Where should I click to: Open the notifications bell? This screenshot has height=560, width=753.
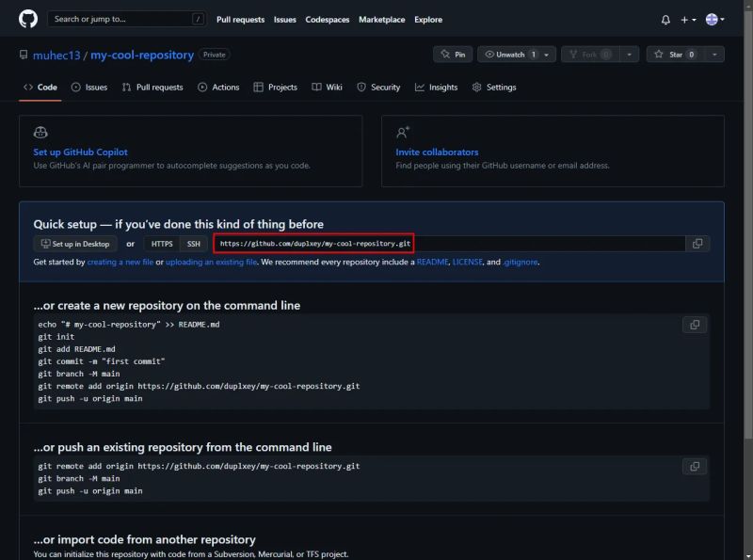665,19
